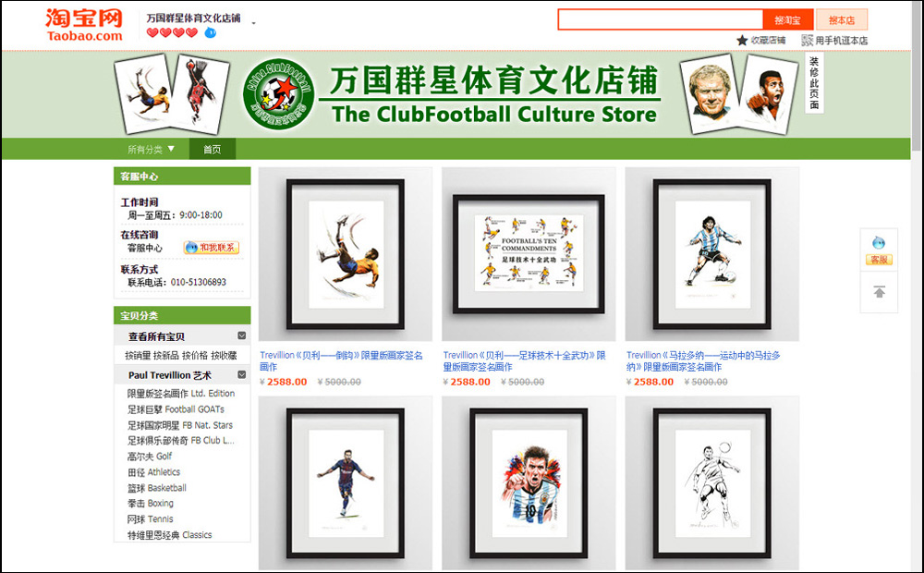Collapse the Paul Trevillion 艺术 category
Viewport: 924px width, 573px height.
click(241, 374)
